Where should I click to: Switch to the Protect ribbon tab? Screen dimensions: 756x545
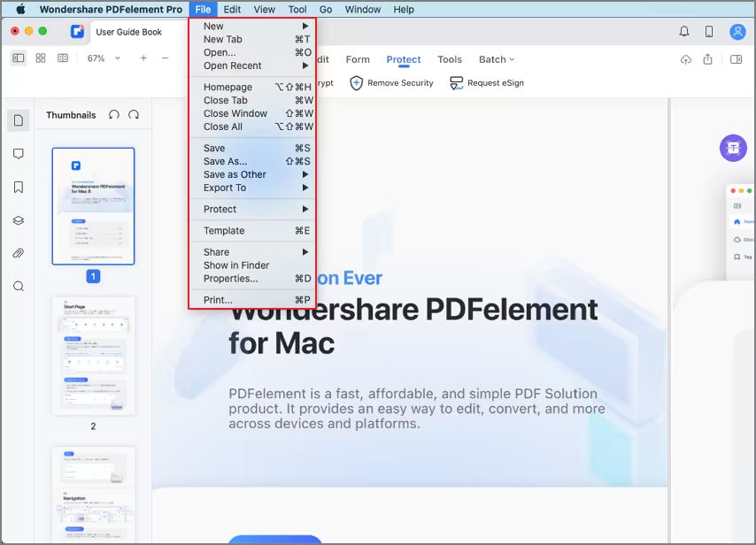[404, 59]
